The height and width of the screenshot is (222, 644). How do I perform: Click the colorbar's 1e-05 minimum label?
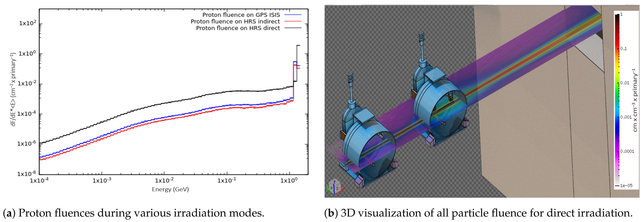coord(626,185)
